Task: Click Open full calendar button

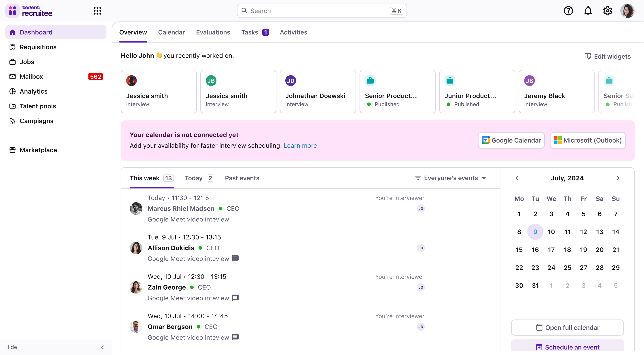Action: click(567, 327)
